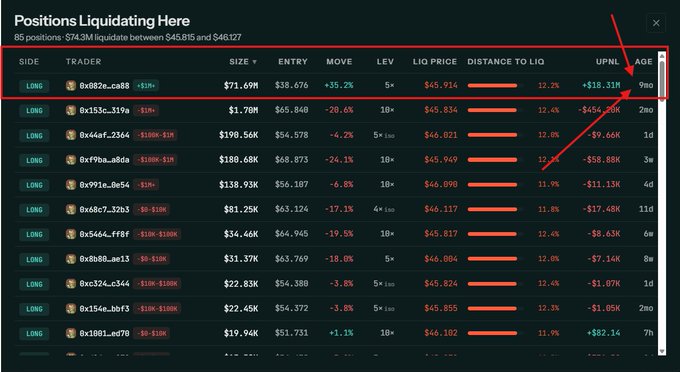Click avatar icon of trader 0xc324…c344
Image resolution: width=680 pixels, height=372 pixels.
pos(71,284)
